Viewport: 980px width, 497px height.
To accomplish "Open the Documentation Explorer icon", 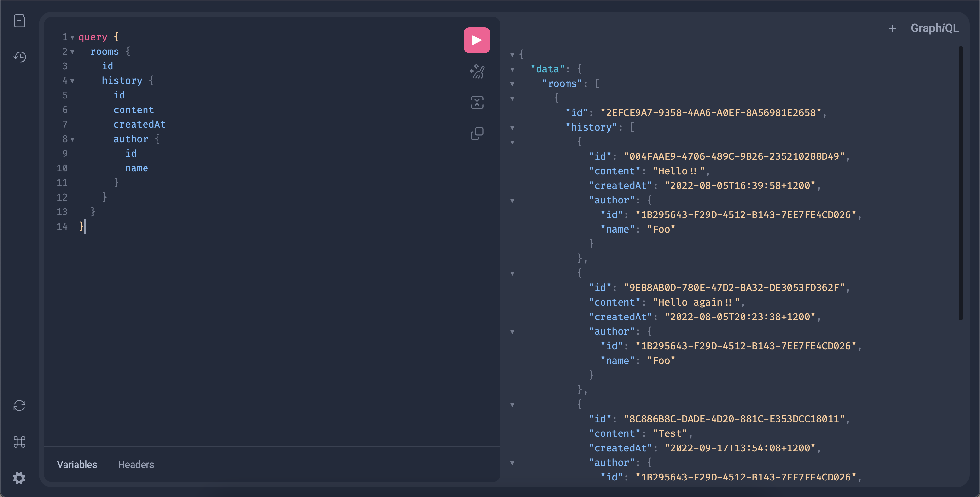I will 19,20.
